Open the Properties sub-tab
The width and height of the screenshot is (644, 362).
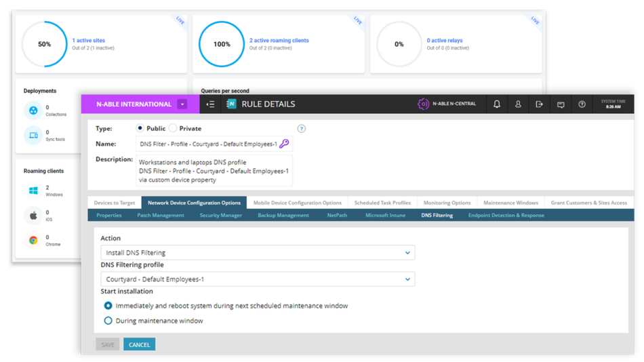[x=109, y=216]
